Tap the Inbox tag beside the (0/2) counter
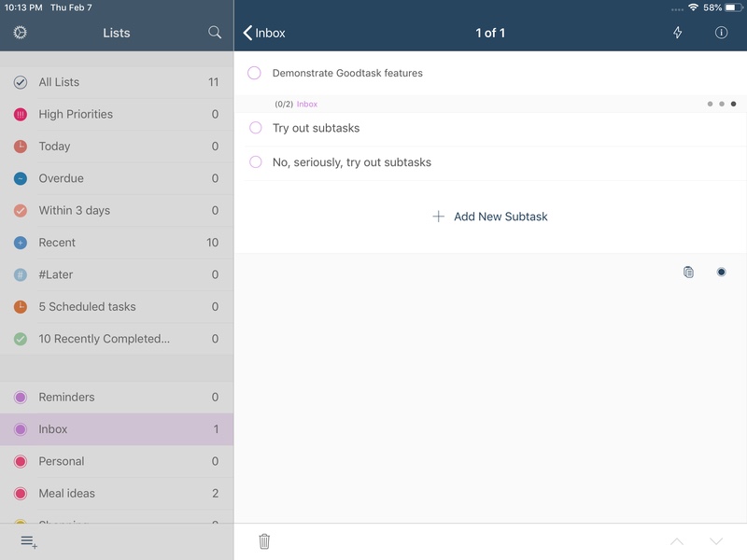The image size is (747, 560). click(305, 104)
